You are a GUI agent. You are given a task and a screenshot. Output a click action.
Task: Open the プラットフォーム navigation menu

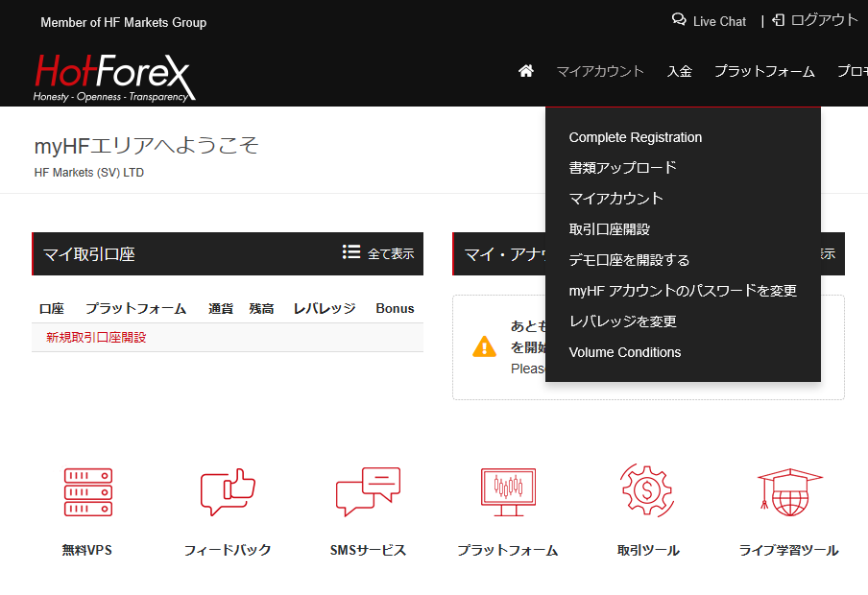(x=764, y=71)
